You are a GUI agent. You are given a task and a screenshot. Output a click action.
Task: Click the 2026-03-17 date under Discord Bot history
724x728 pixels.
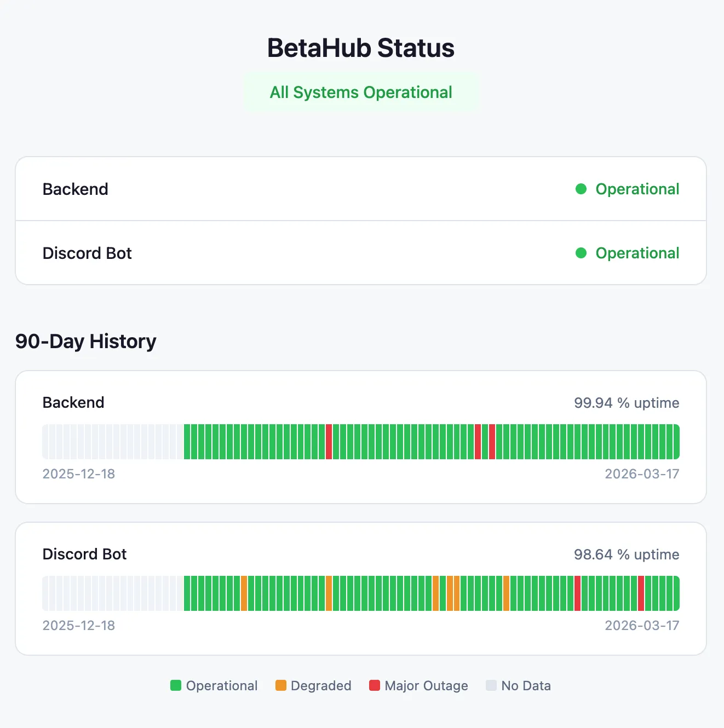click(642, 626)
